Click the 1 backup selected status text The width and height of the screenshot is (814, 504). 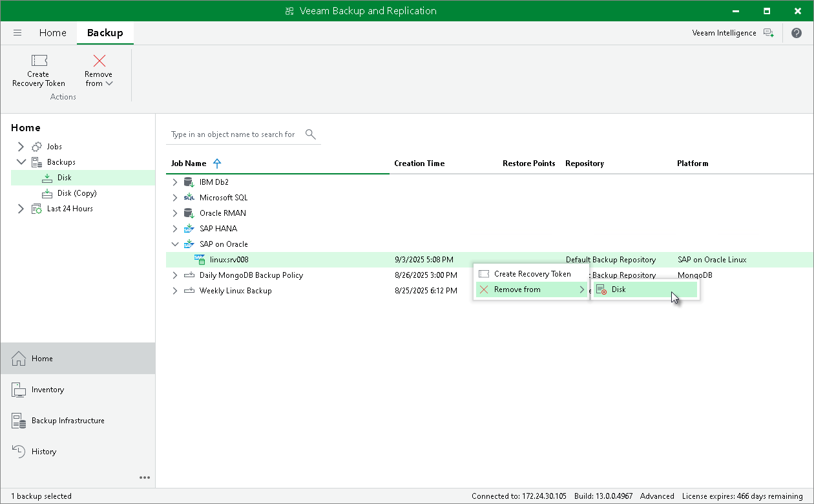click(41, 496)
